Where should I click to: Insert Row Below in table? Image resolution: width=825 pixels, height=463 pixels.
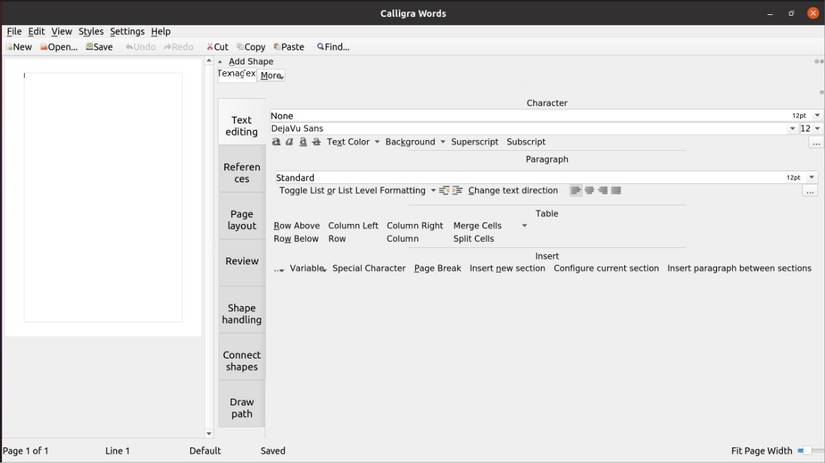(296, 239)
